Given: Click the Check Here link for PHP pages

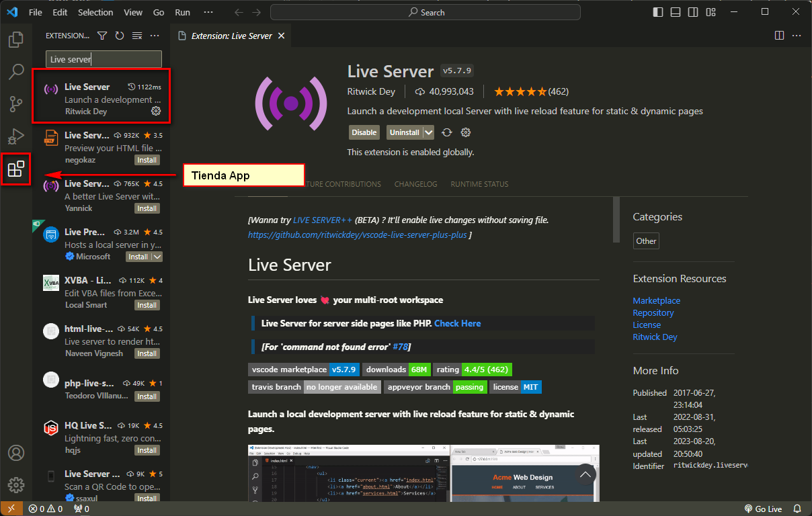Looking at the screenshot, I should (x=457, y=323).
